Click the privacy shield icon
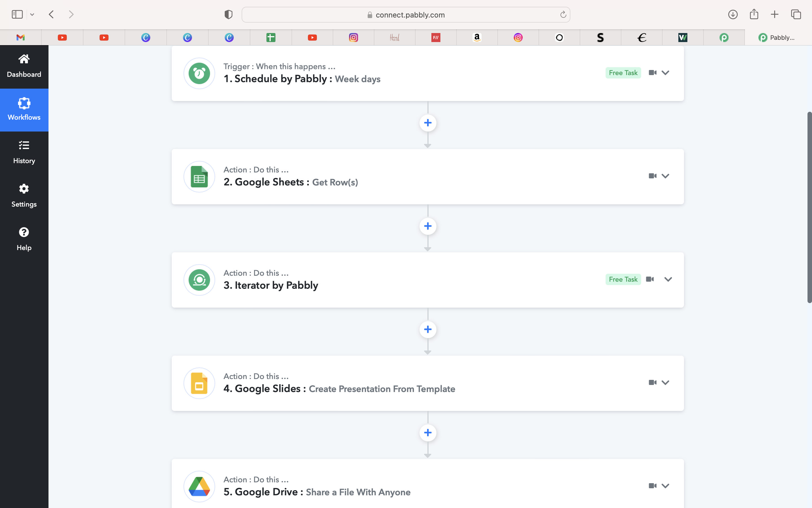 pos(228,14)
